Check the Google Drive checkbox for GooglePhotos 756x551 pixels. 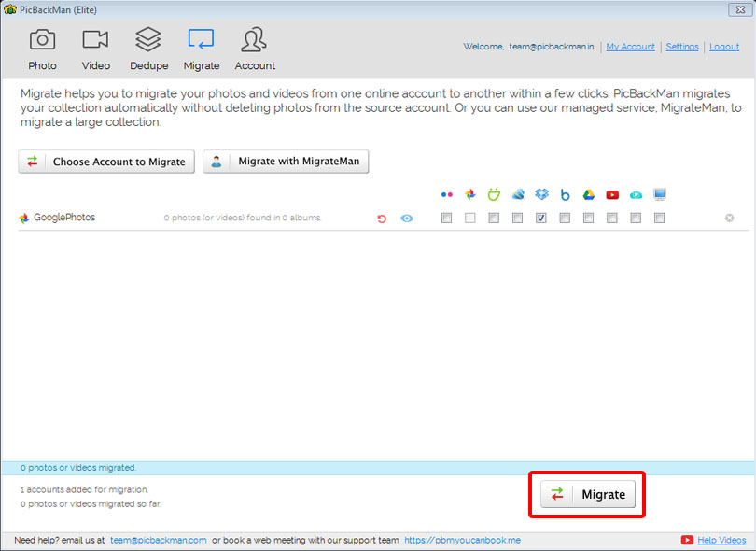[588, 219]
